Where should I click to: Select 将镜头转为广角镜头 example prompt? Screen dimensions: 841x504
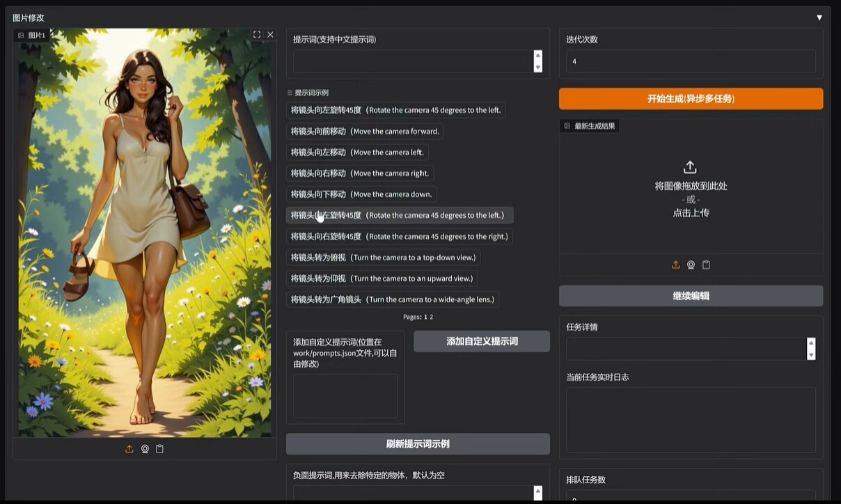[393, 299]
